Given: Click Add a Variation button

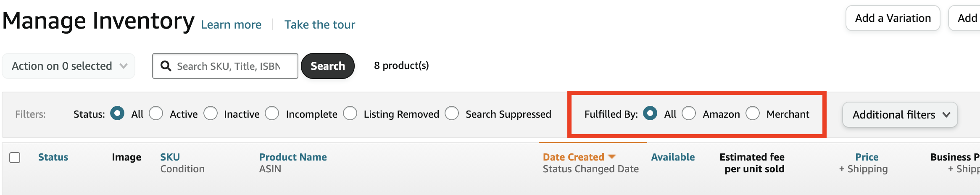Looking at the screenshot, I should tap(893, 18).
